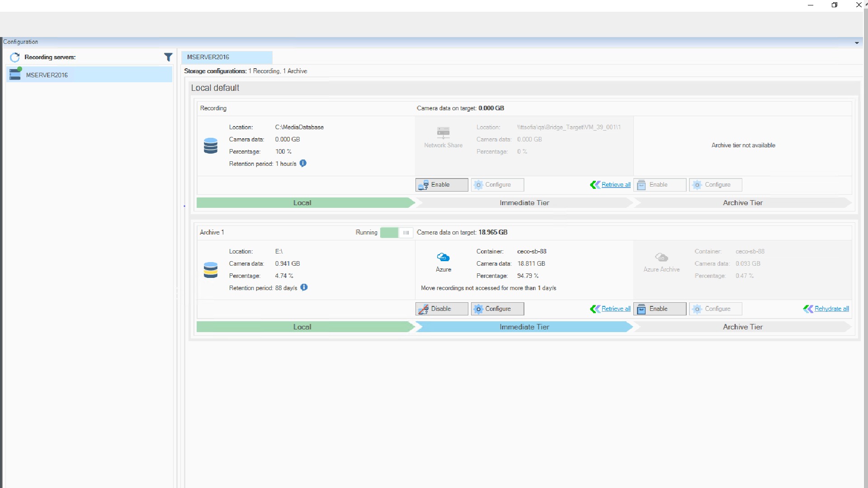Click the refresh recording servers icon

pyautogui.click(x=15, y=57)
